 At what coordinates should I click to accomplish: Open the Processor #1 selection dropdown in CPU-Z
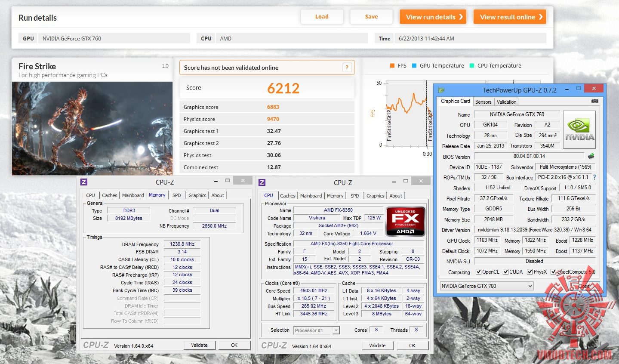point(317,330)
